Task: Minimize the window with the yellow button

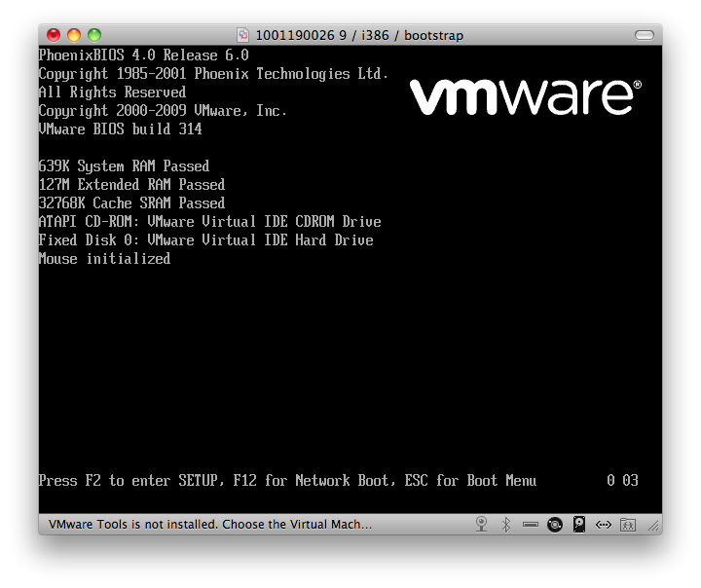Action: point(74,35)
